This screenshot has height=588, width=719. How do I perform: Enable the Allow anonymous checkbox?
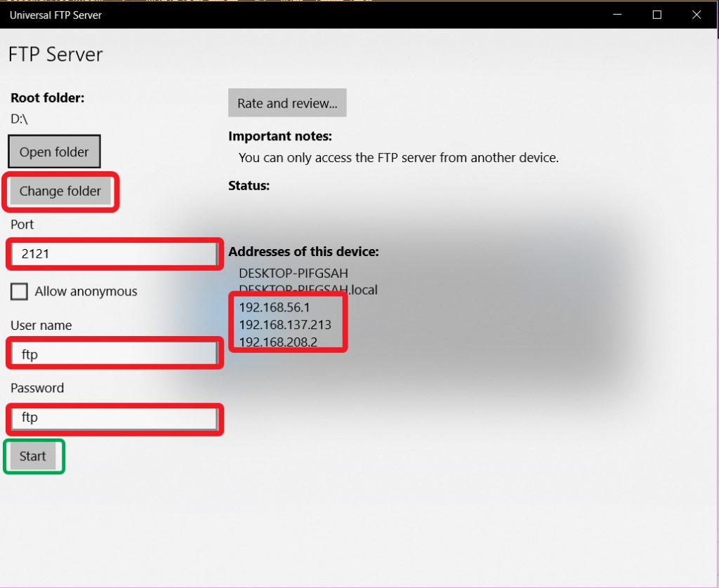tap(19, 292)
